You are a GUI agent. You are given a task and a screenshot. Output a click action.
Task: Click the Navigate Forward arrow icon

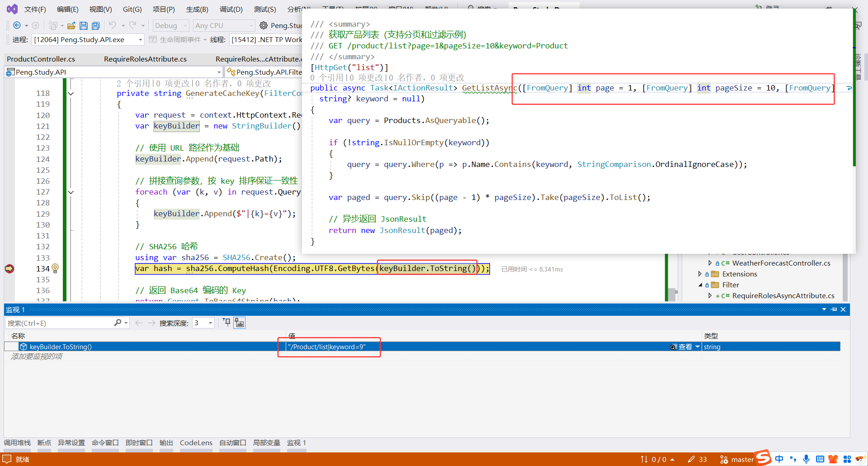(36, 26)
